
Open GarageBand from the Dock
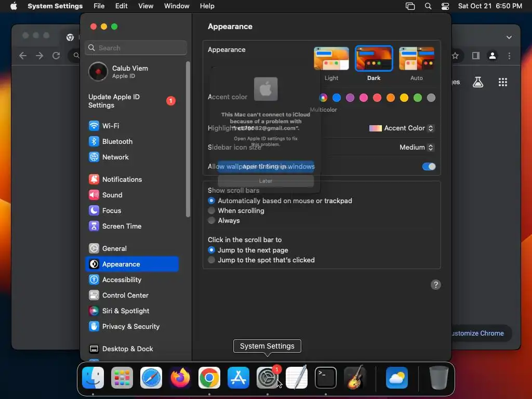coord(354,378)
